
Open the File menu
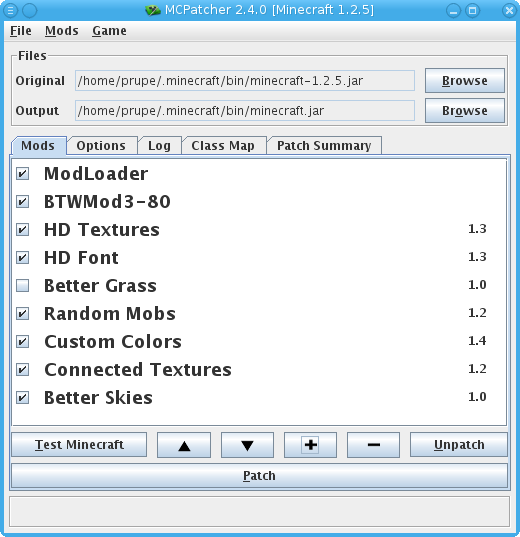[21, 31]
